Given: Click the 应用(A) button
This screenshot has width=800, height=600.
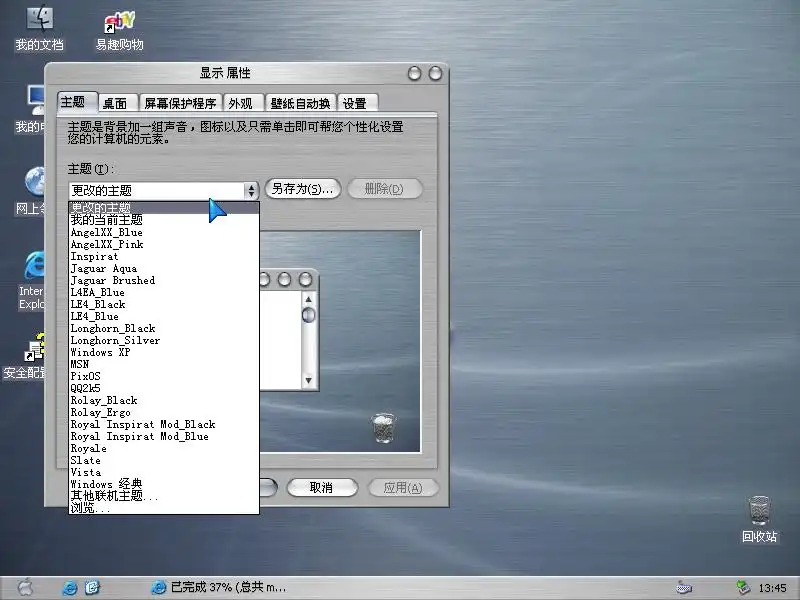Looking at the screenshot, I should (x=403, y=488).
